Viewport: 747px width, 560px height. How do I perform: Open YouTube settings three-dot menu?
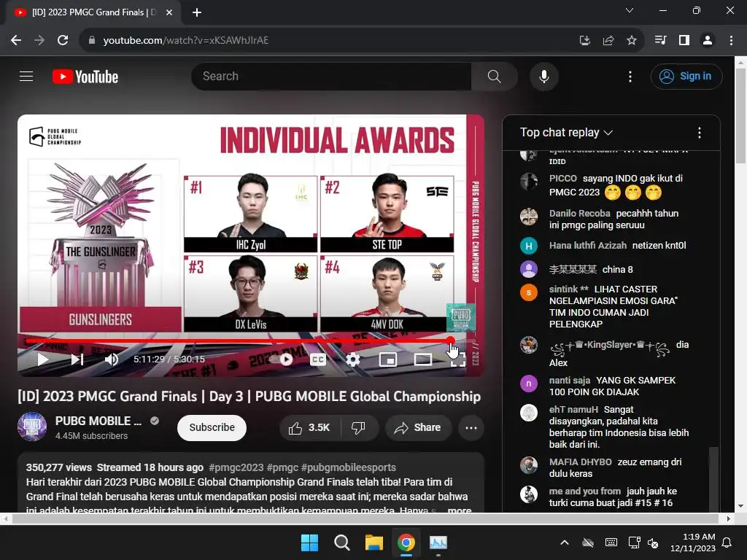pos(630,77)
